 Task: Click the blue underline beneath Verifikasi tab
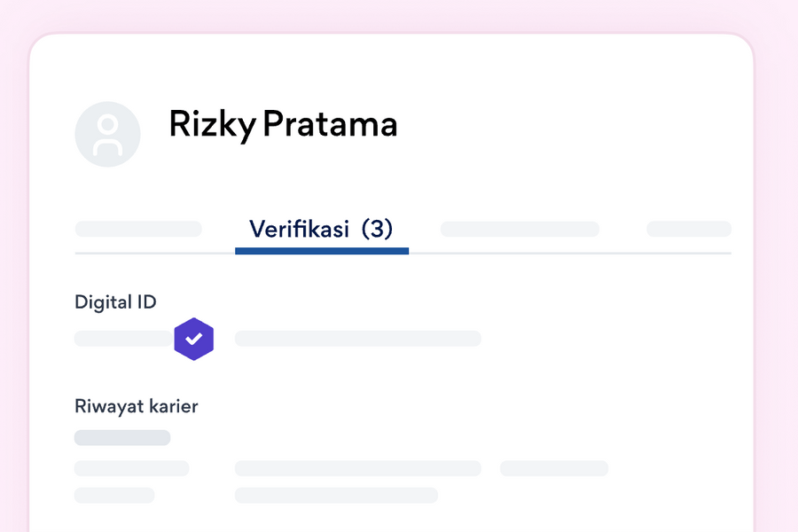tap(321, 251)
